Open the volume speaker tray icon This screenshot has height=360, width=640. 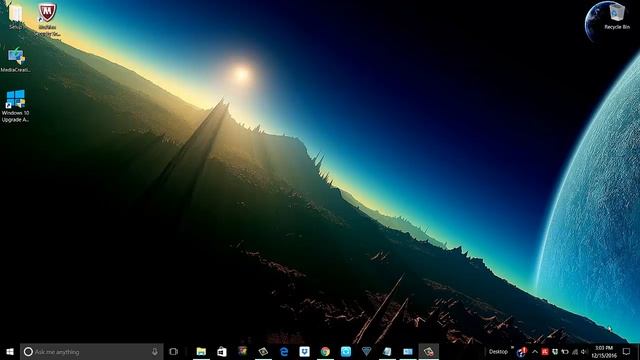pos(584,351)
